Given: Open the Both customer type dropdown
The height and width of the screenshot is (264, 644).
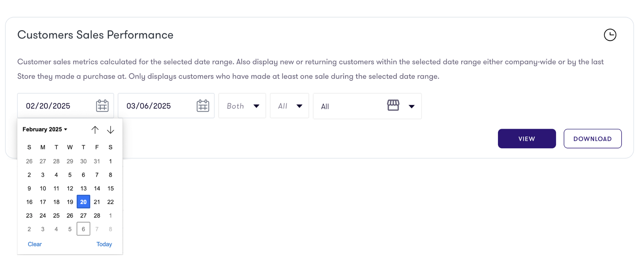Looking at the screenshot, I should click(x=242, y=106).
